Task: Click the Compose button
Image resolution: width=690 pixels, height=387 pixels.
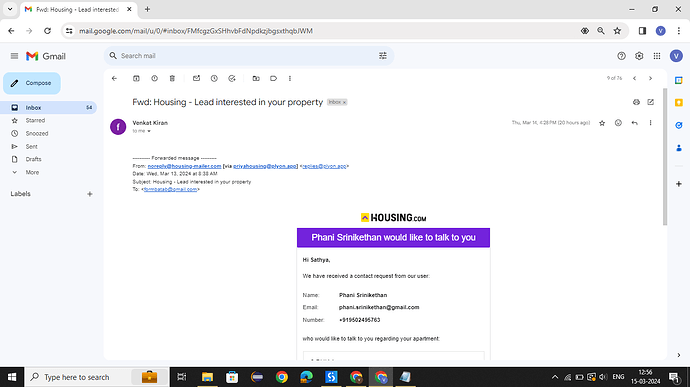Action: click(32, 83)
